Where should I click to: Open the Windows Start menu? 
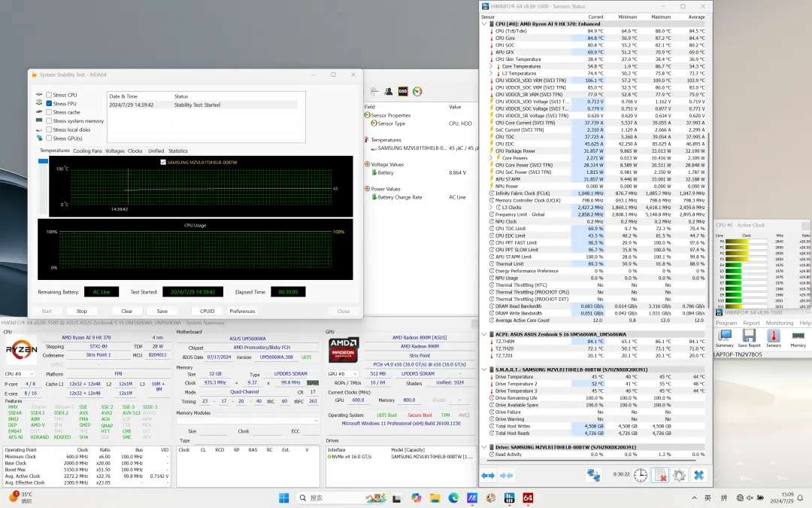click(x=283, y=498)
